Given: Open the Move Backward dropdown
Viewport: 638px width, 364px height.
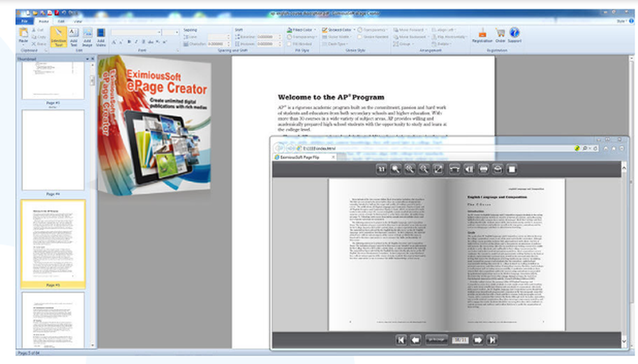Looking at the screenshot, I should tap(411, 36).
